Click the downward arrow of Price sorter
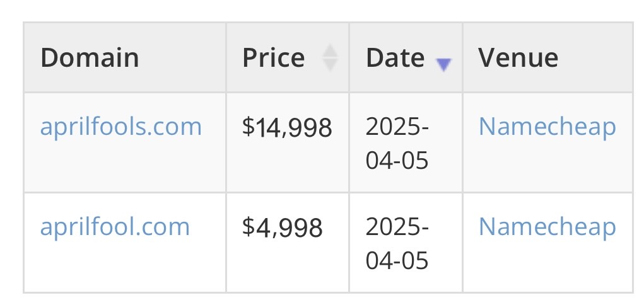This screenshot has width=644, height=305. click(x=330, y=64)
